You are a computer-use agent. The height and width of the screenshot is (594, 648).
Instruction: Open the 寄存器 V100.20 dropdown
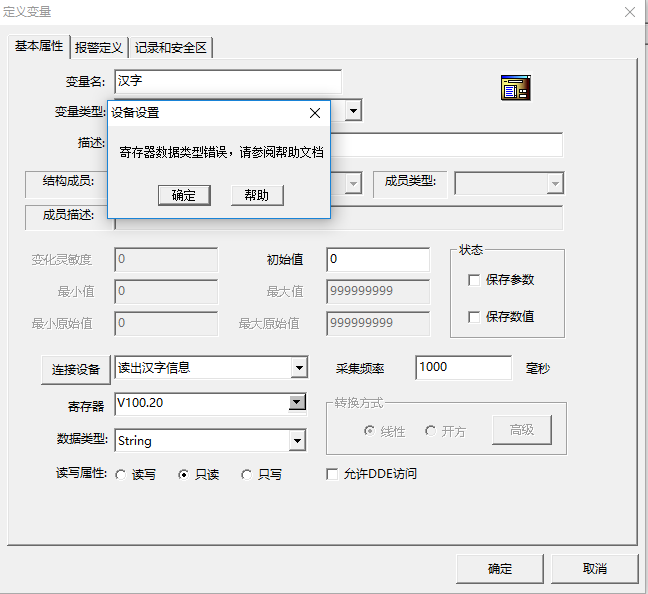pyautogui.click(x=297, y=403)
